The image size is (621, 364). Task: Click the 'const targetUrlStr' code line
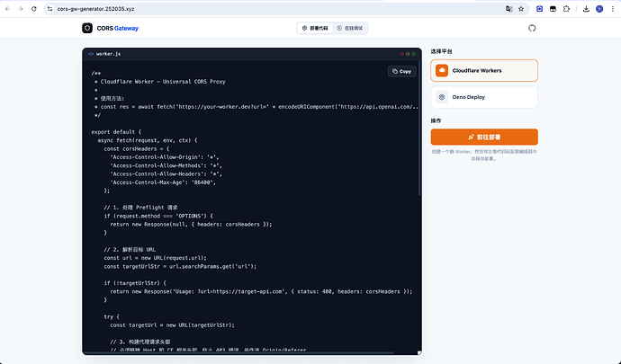180,266
